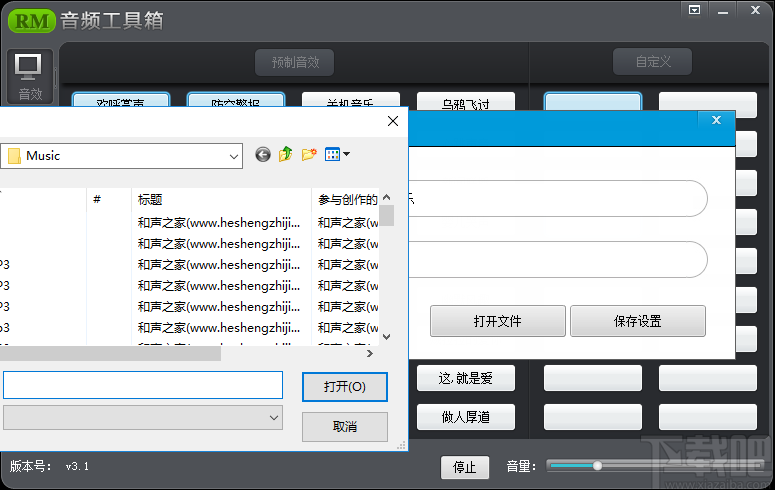
Task: Open the main window dropdown menu icon
Action: point(694,10)
